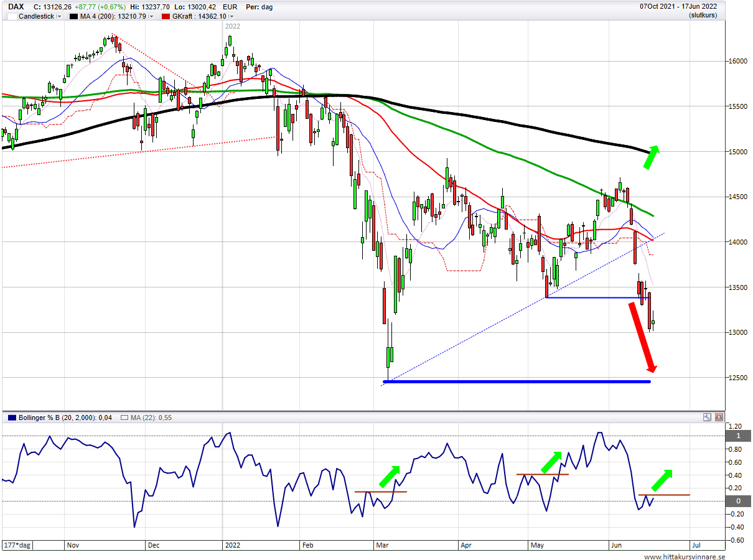Open Bollinger %B settings wrench icon
Screen dimensions: 753x560
708,417
